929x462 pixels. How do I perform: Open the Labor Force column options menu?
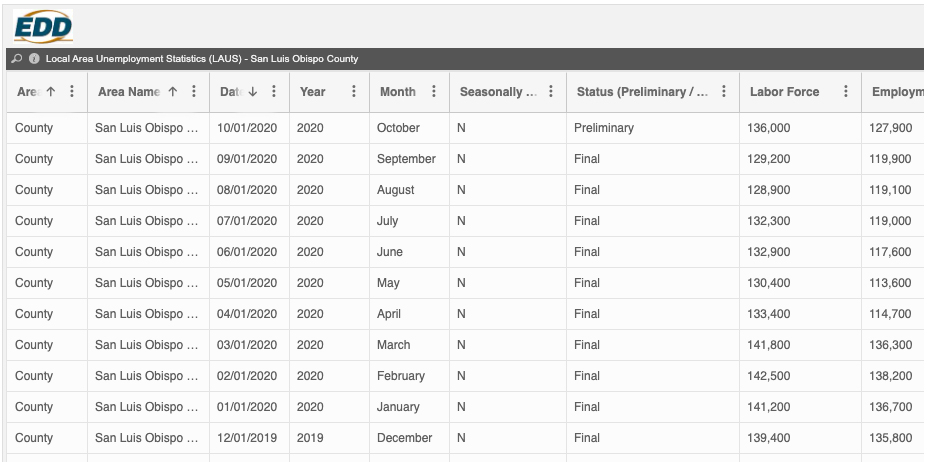(x=846, y=92)
